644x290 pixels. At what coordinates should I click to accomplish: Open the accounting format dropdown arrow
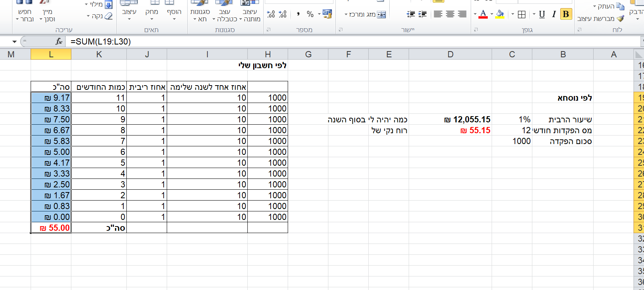319,14
